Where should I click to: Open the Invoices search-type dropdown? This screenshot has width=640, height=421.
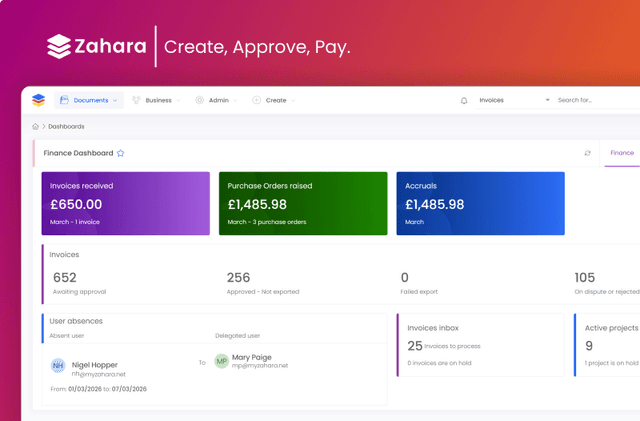[x=514, y=100]
